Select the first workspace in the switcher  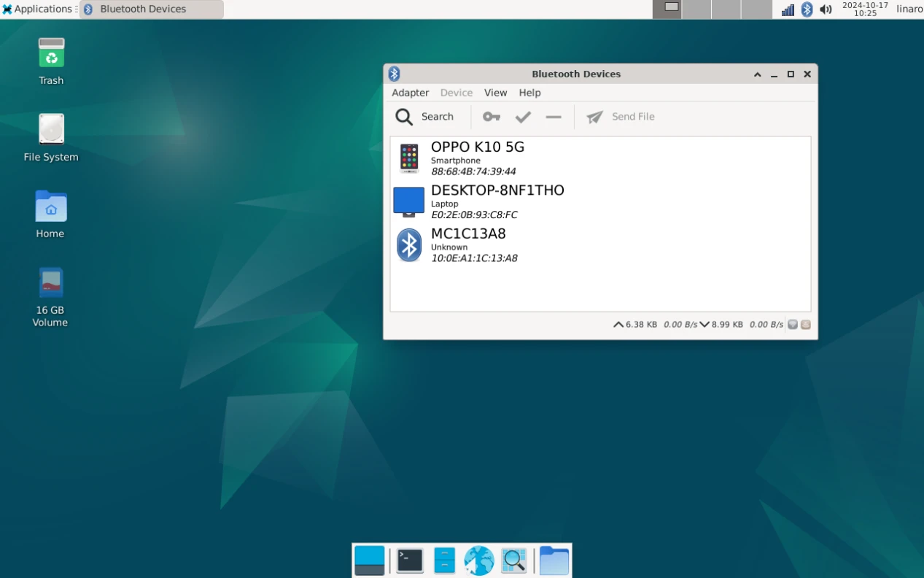pyautogui.click(x=667, y=9)
